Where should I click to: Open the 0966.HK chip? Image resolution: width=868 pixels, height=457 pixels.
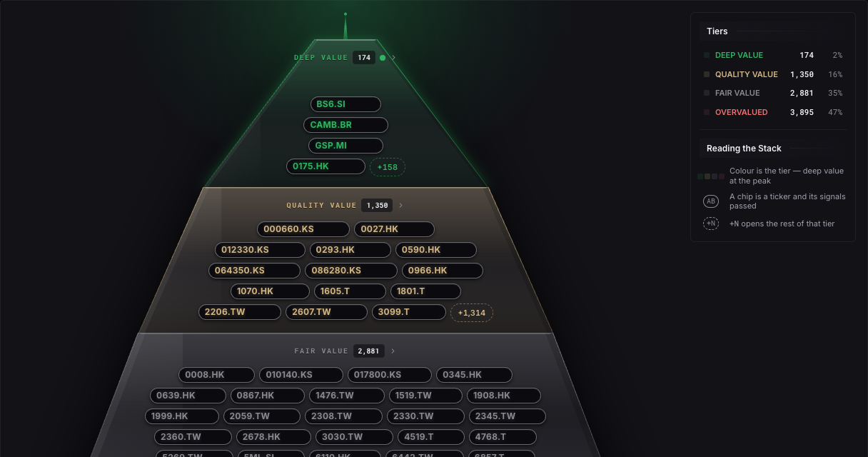(x=443, y=271)
